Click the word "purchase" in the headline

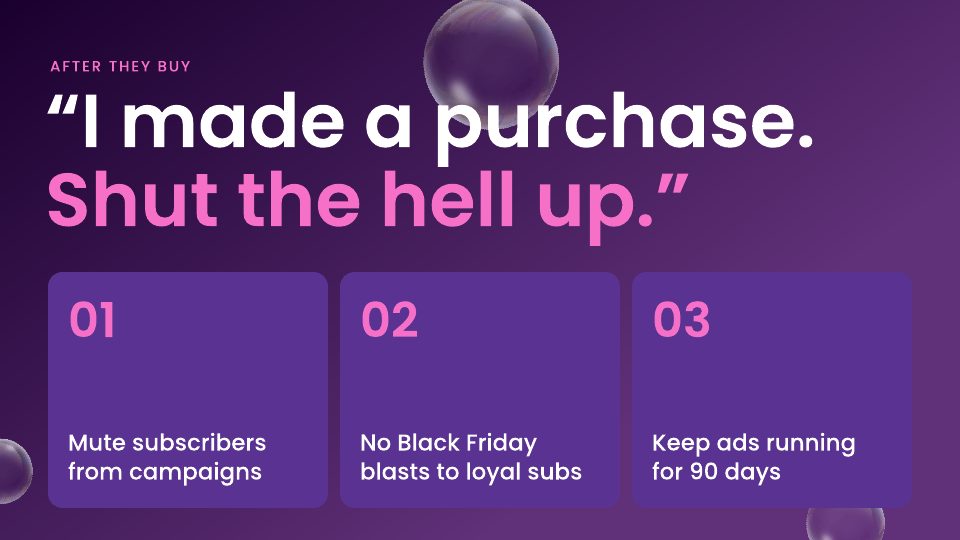click(x=617, y=126)
